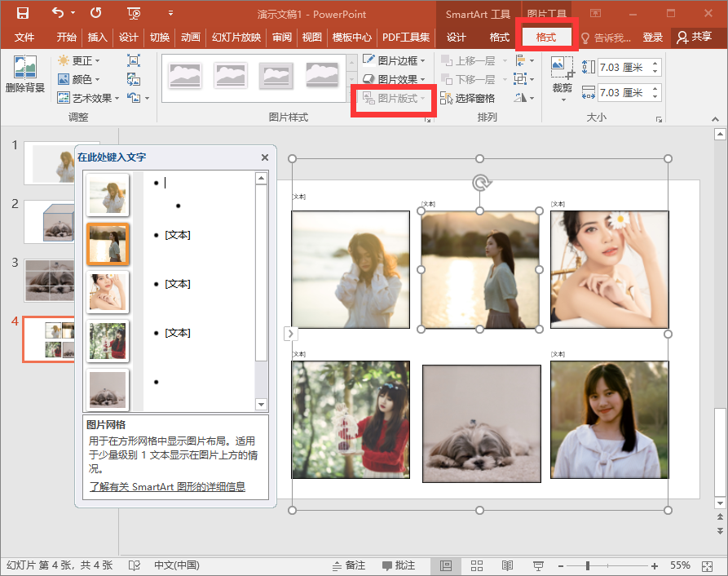Click the language indicator 中文(中国)
This screenshot has width=728, height=576.
point(177,565)
